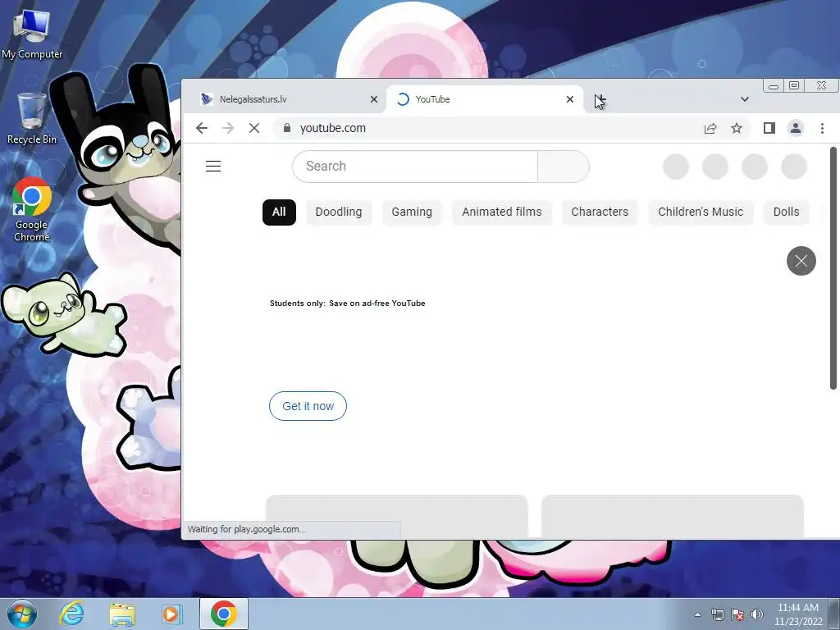
Task: Stop loading the page with the X button
Action: click(254, 128)
